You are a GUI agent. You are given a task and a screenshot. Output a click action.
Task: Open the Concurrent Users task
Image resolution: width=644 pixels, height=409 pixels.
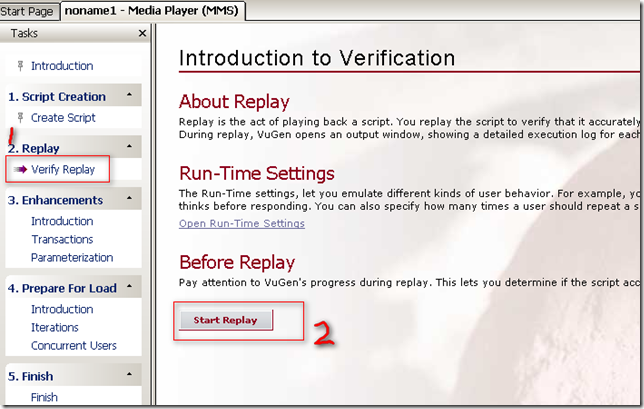74,345
